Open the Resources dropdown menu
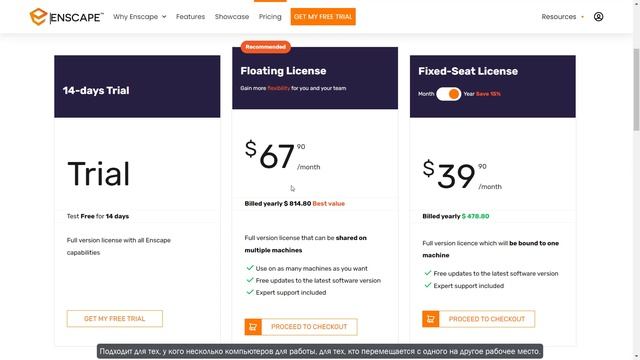 (x=562, y=17)
